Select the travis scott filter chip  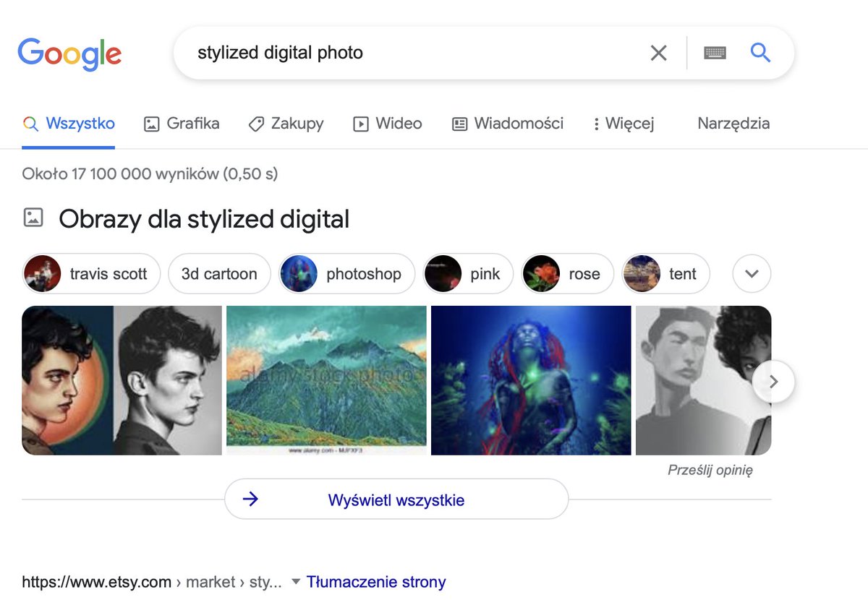pyautogui.click(x=90, y=273)
